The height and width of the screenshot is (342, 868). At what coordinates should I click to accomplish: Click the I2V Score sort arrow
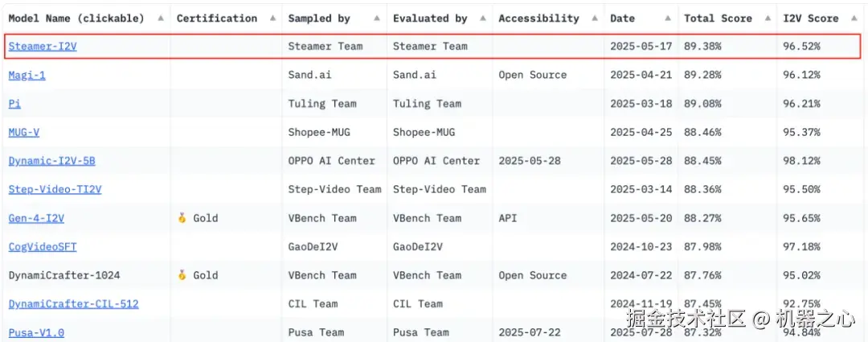coord(854,19)
